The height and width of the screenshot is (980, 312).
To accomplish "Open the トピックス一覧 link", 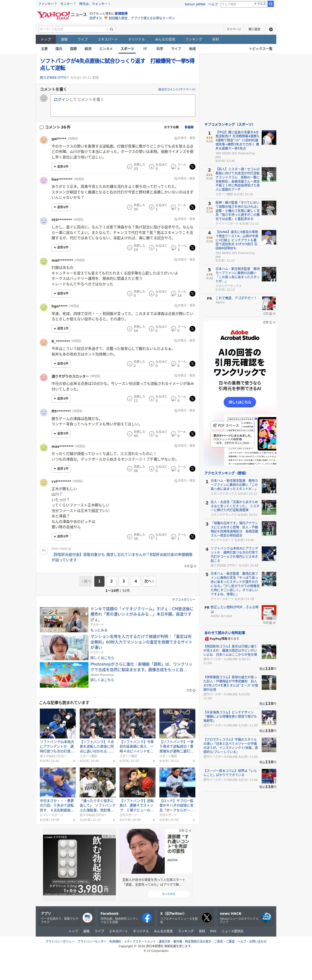I will point(260,49).
